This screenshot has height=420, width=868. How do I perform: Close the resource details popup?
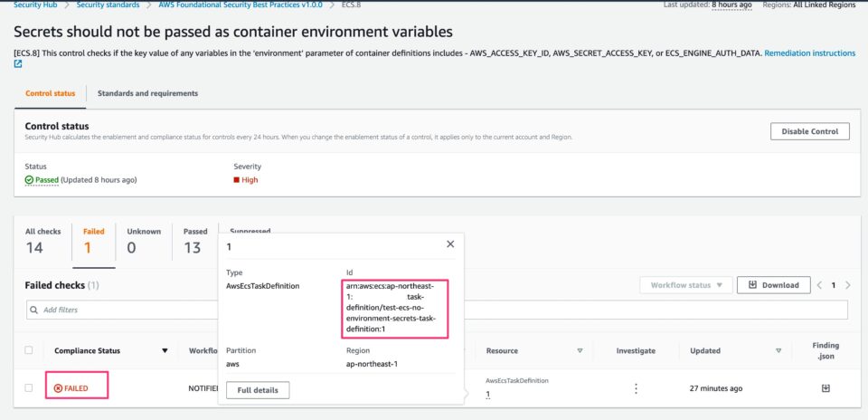450,244
